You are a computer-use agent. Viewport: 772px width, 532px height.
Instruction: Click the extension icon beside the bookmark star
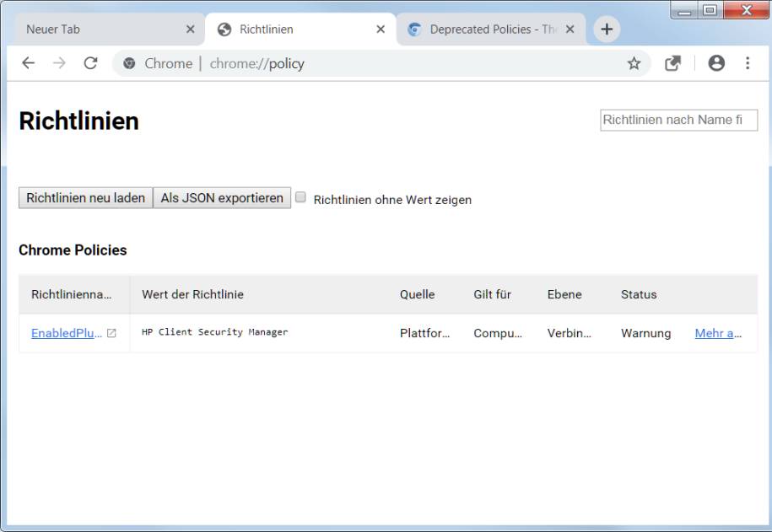coord(672,63)
